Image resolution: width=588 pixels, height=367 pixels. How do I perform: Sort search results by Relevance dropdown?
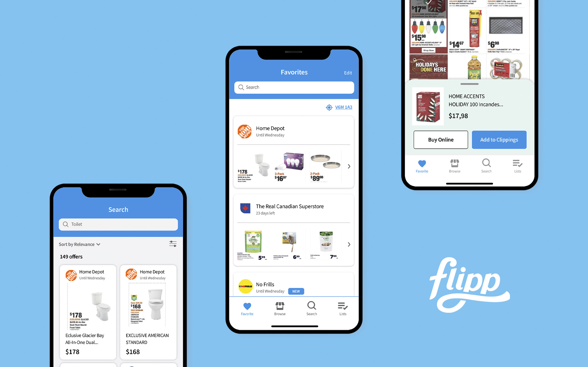pos(79,244)
